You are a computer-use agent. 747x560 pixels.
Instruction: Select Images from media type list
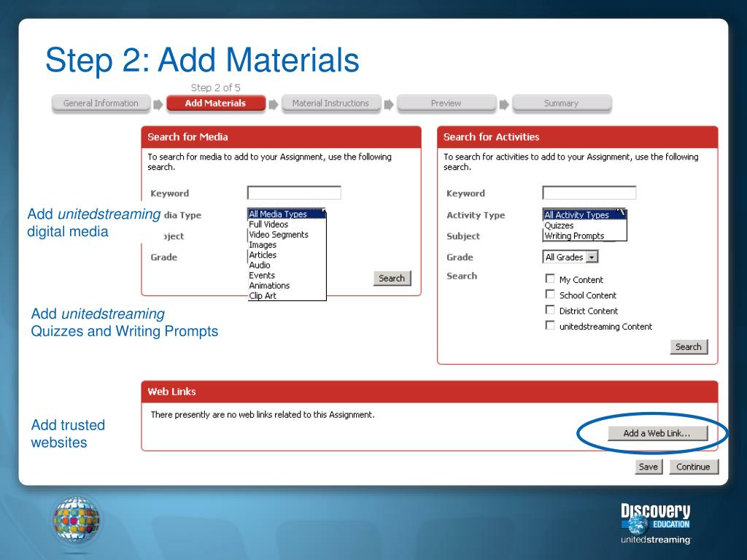pos(287,245)
